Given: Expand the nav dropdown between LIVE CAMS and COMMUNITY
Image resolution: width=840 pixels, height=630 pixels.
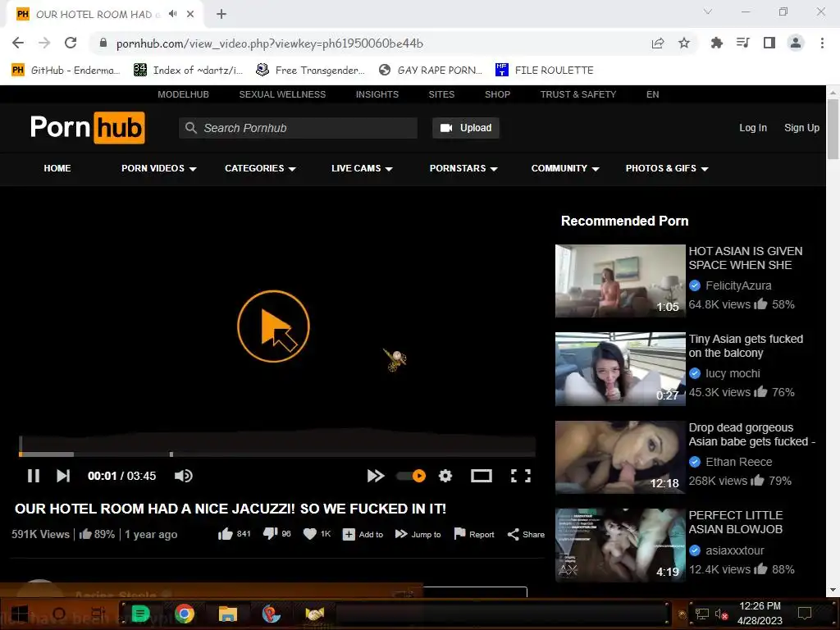Looking at the screenshot, I should click(x=463, y=168).
